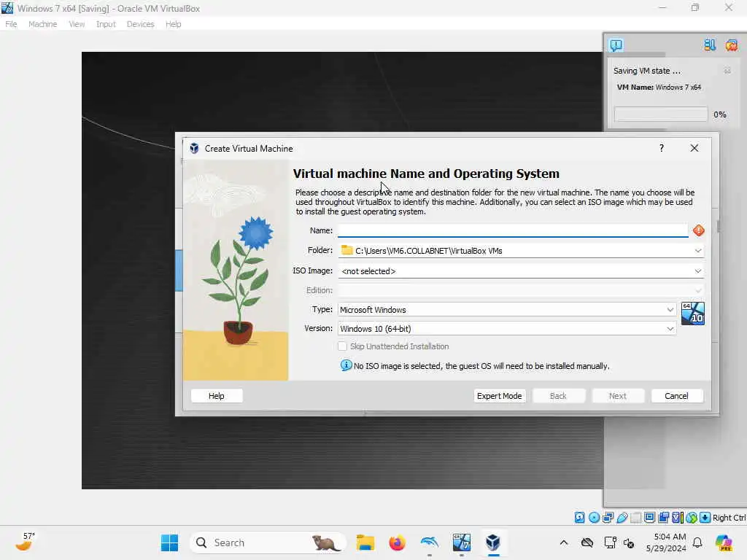The width and height of the screenshot is (747, 560).
Task: Open File Explorer from the taskbar
Action: click(x=365, y=542)
